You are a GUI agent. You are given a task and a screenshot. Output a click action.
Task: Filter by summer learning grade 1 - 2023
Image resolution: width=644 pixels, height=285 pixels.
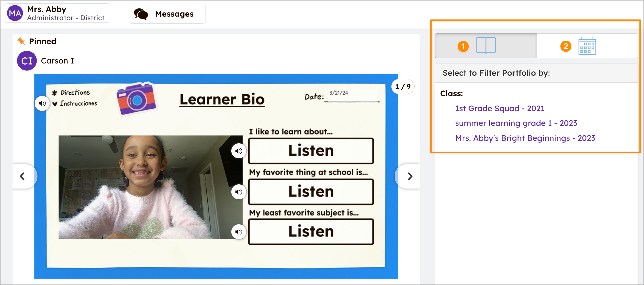pyautogui.click(x=516, y=123)
